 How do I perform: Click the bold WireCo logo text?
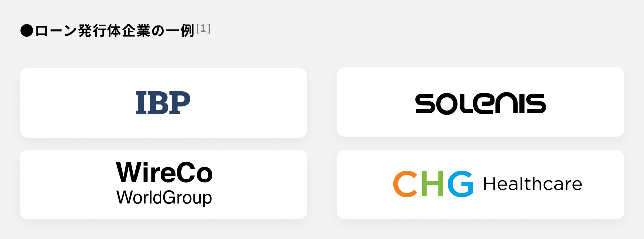164,173
